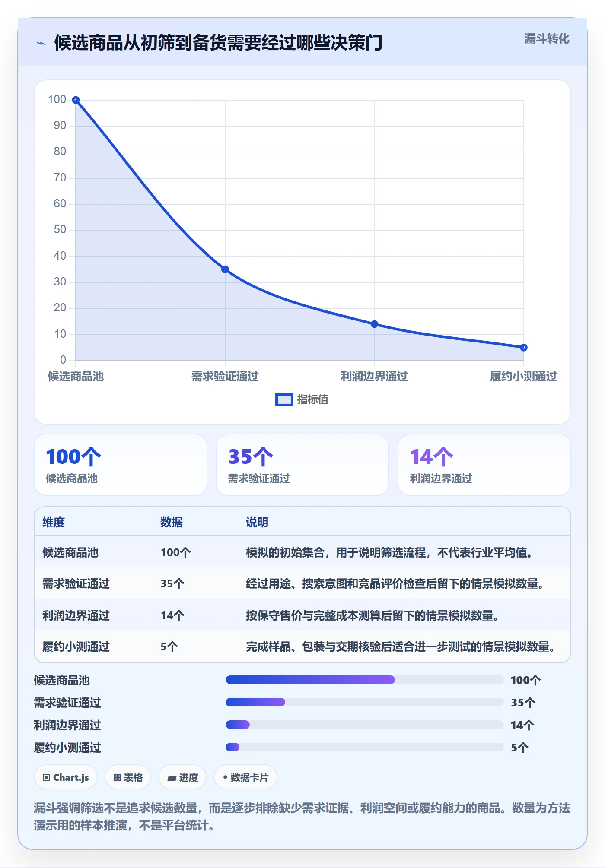Click the Chart.js tag chip

click(x=66, y=777)
